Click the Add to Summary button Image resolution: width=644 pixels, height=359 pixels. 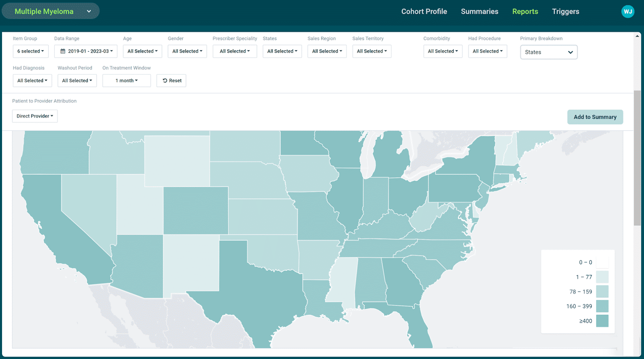click(595, 117)
